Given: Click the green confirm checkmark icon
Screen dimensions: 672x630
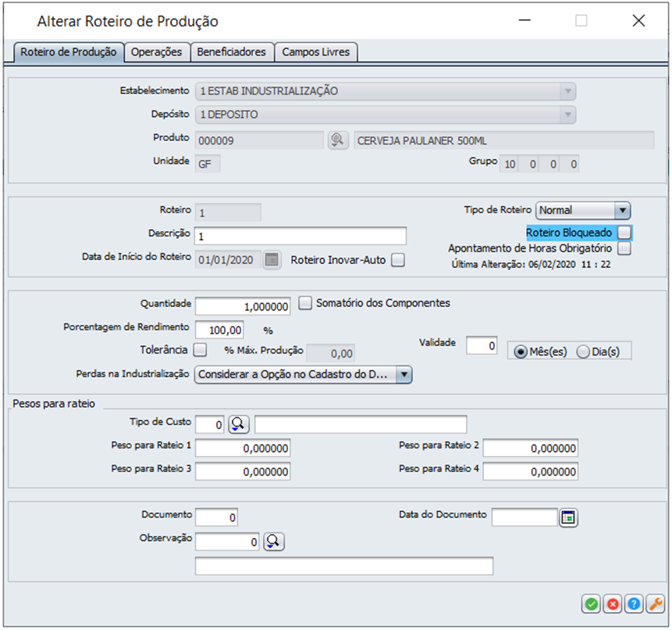Looking at the screenshot, I should 591,604.
